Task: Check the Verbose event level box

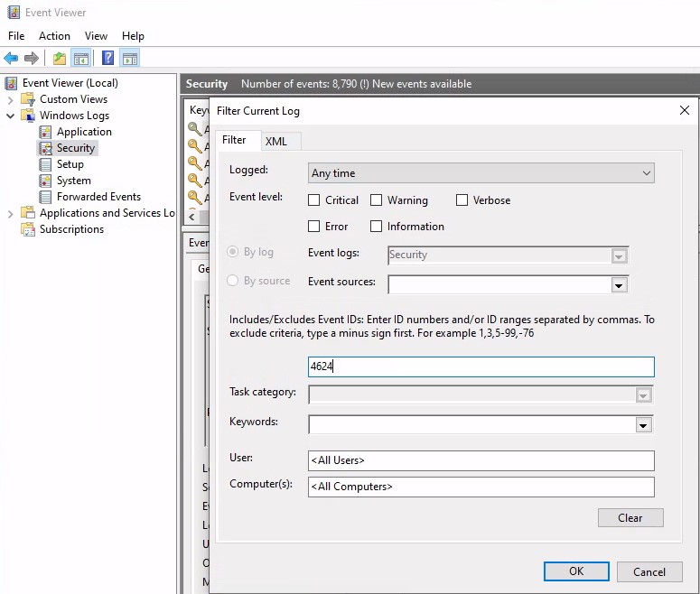Action: coord(462,200)
